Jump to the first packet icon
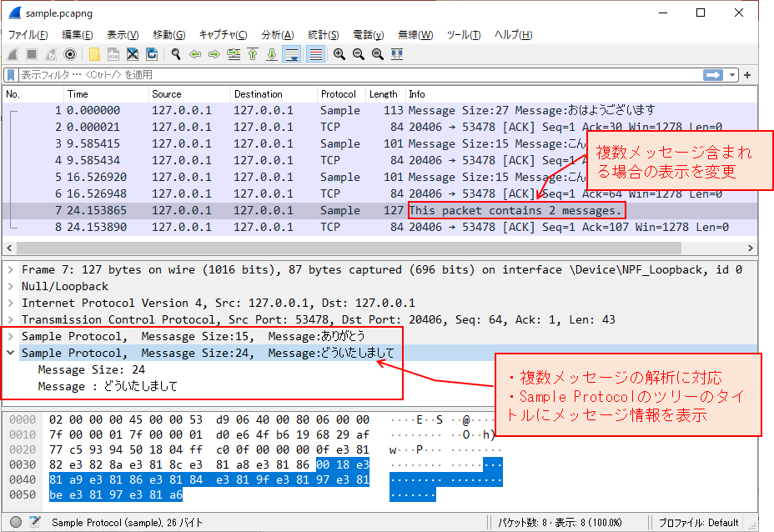Viewport: 774px width, 532px height. [253, 54]
